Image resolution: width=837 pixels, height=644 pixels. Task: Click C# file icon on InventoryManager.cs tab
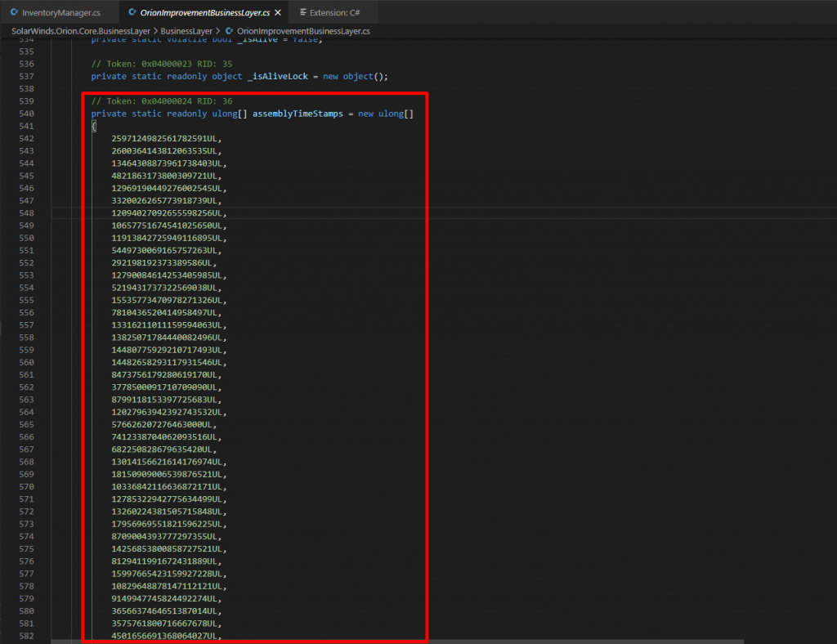coord(15,11)
